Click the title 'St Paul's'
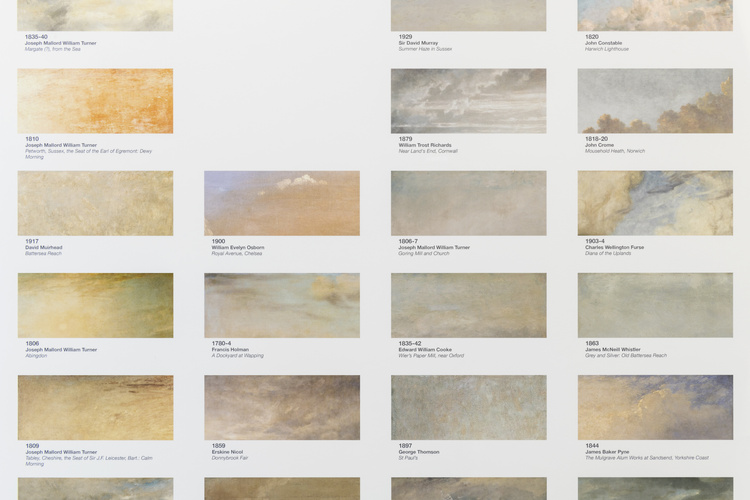 click(408, 458)
